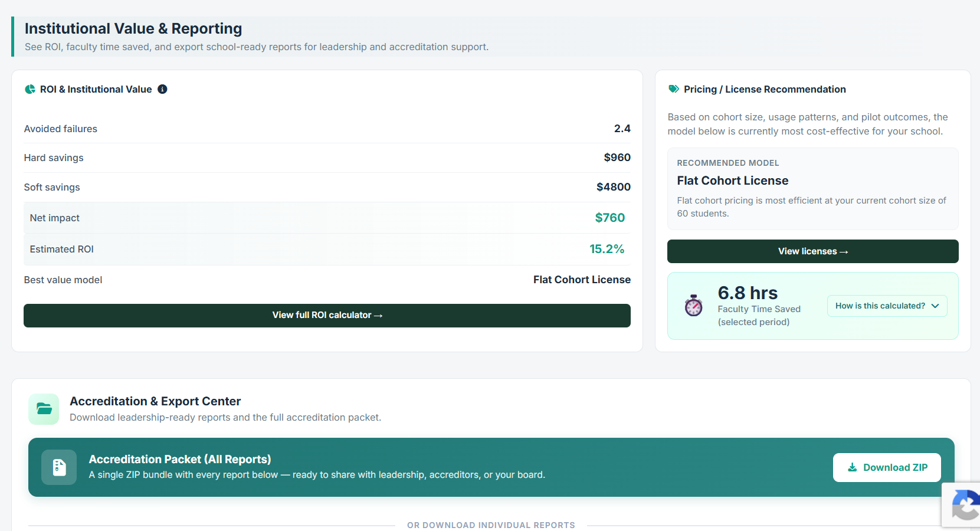Open View licenses

pyautogui.click(x=812, y=251)
